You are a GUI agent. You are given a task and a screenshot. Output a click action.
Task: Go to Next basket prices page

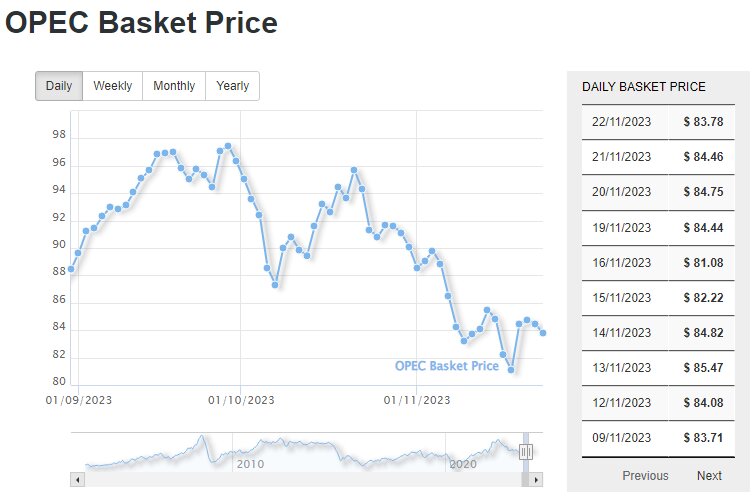tap(709, 475)
